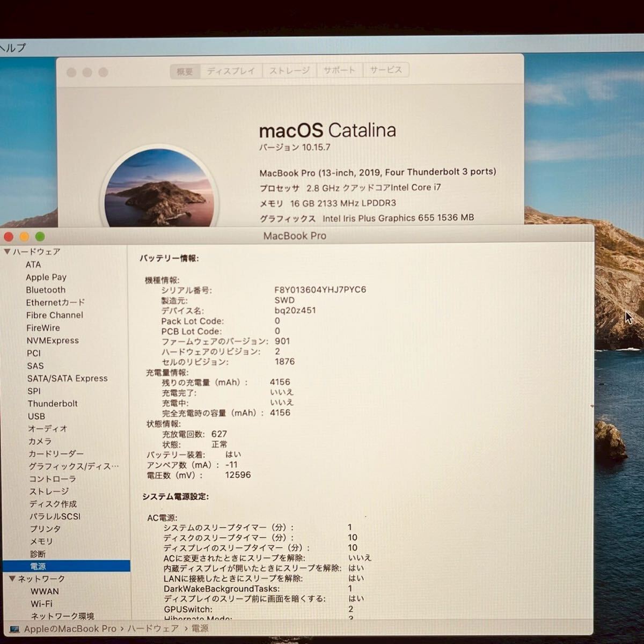Click battery status value 正常

[x=219, y=444]
